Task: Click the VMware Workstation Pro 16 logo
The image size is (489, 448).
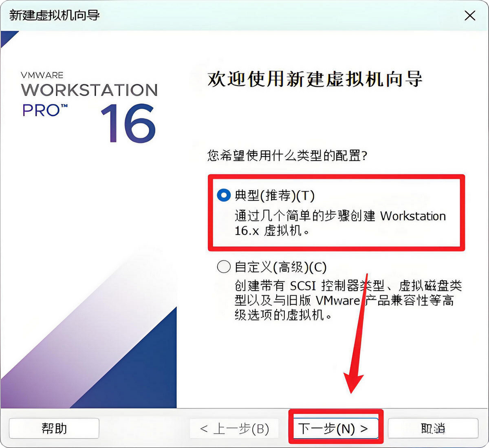Action: [x=89, y=108]
